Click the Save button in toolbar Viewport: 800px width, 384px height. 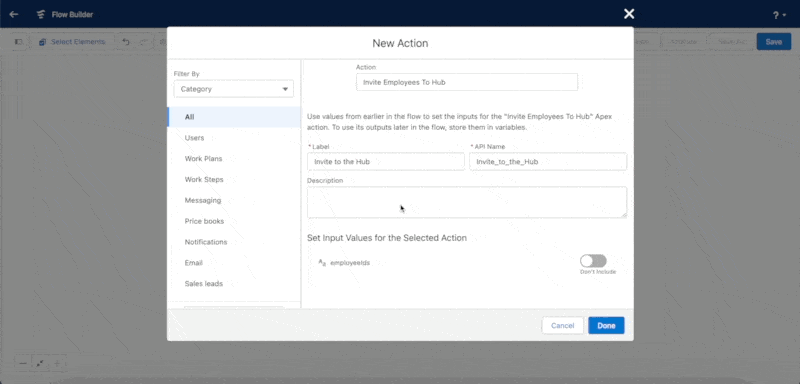(773, 42)
